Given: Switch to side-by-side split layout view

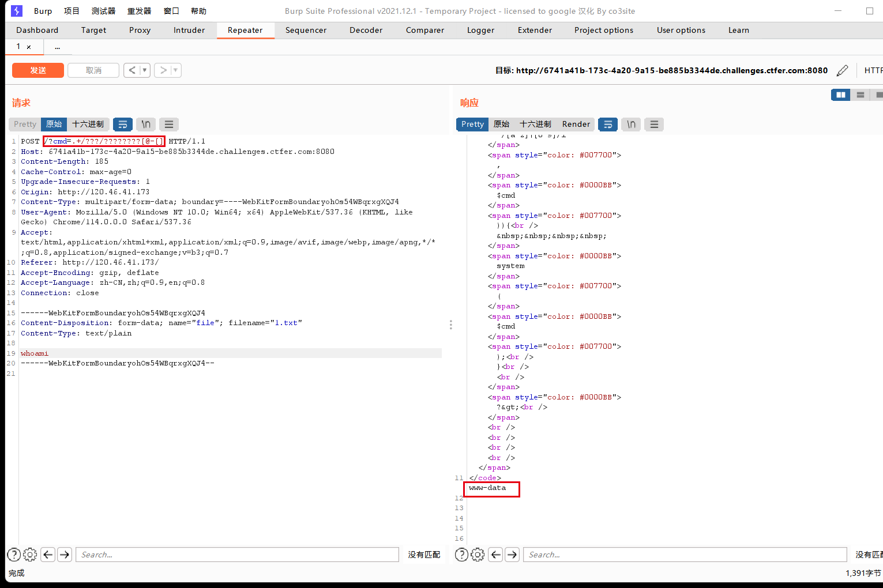Looking at the screenshot, I should coord(841,95).
